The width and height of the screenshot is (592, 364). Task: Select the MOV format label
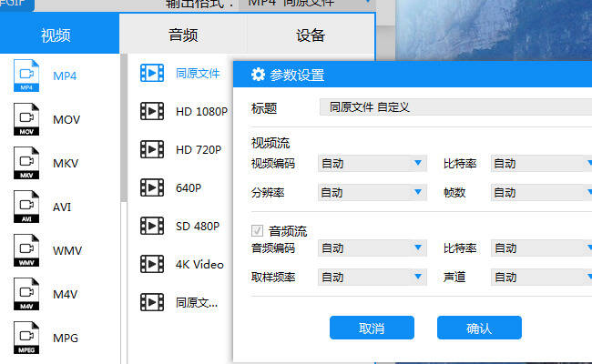pos(66,119)
